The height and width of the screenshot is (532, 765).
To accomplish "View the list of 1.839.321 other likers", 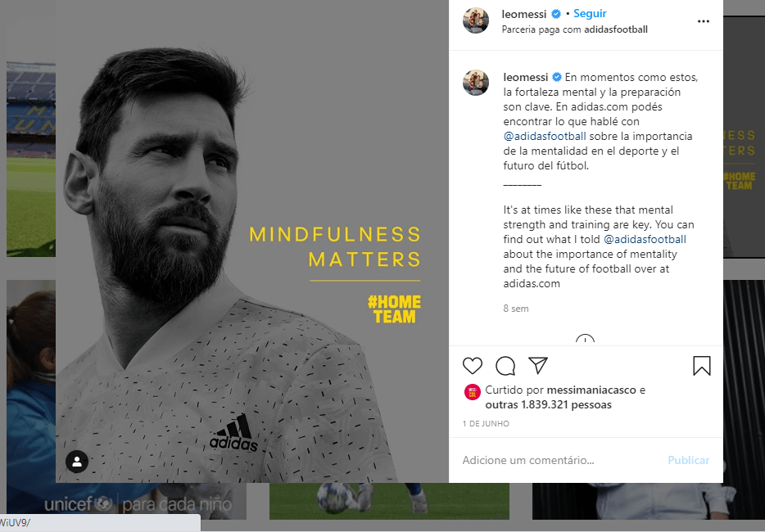I will pyautogui.click(x=549, y=405).
